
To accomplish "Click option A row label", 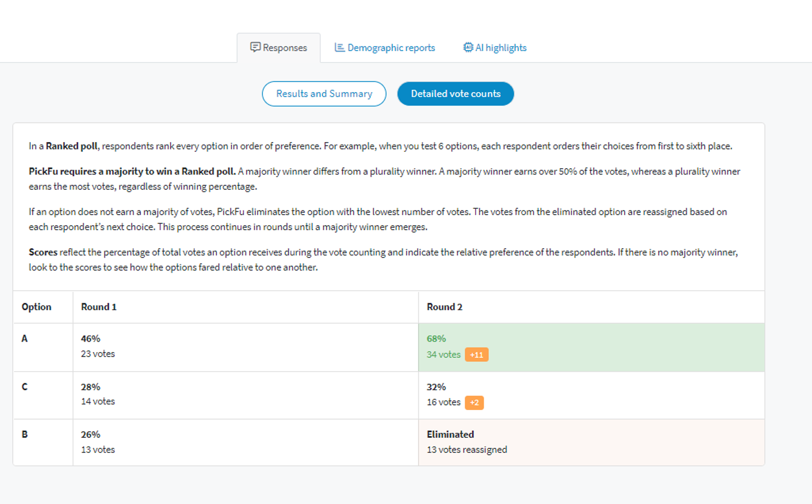I will 24,339.
